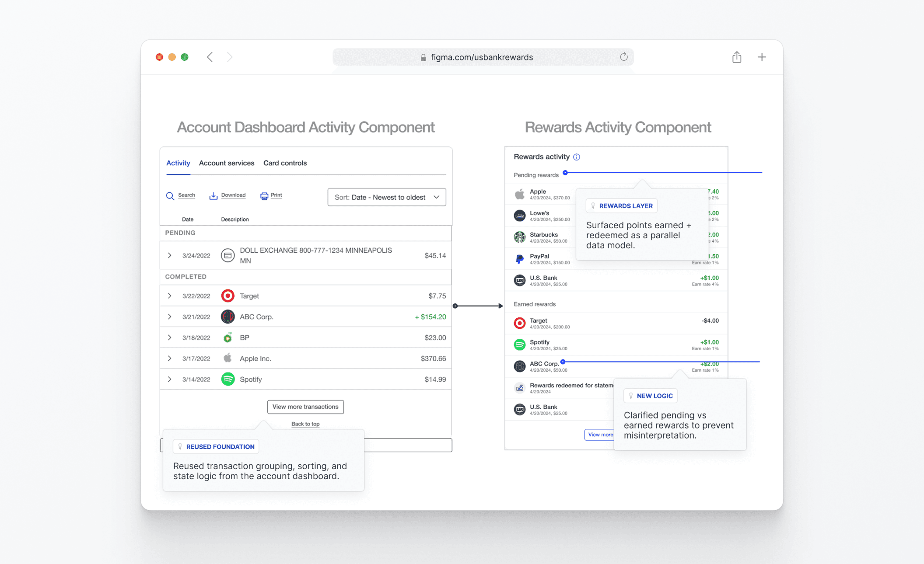924x564 pixels.
Task: Switch to Card controls tab
Action: (285, 163)
